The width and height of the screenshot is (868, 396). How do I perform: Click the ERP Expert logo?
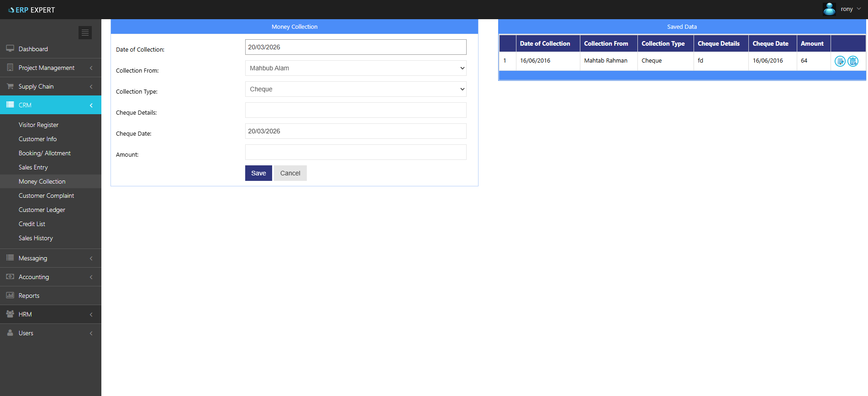[x=32, y=10]
